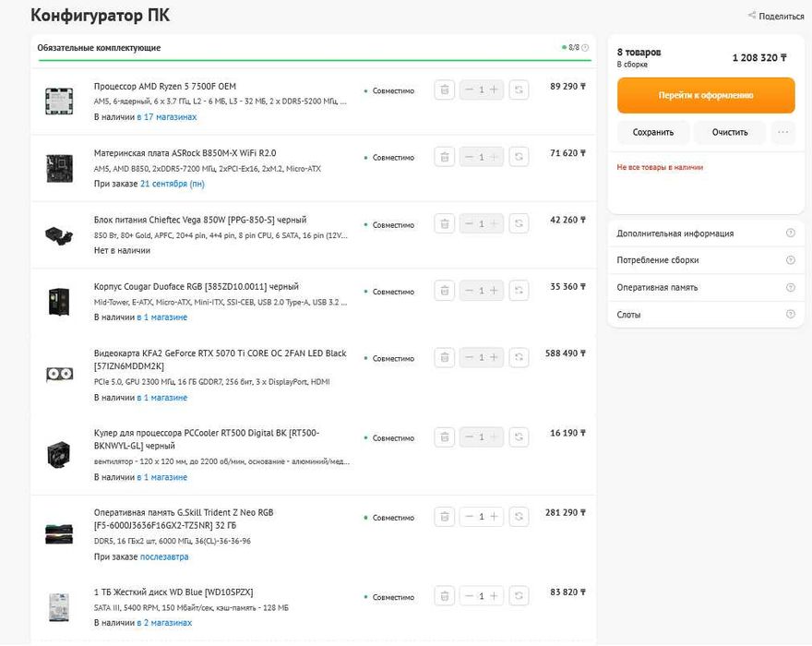Click the Поделиться share icon
812x646 pixels.
(752, 16)
